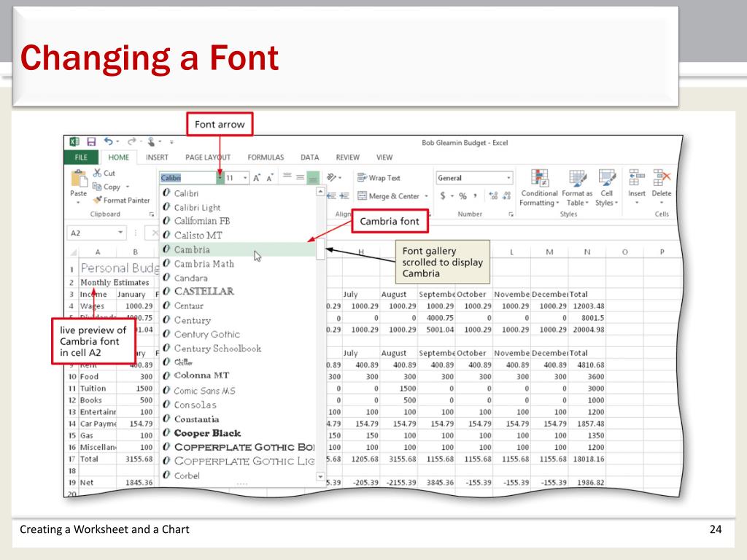This screenshot has height=560, width=747.
Task: Click the row 17 Total label cell
Action: [97, 459]
